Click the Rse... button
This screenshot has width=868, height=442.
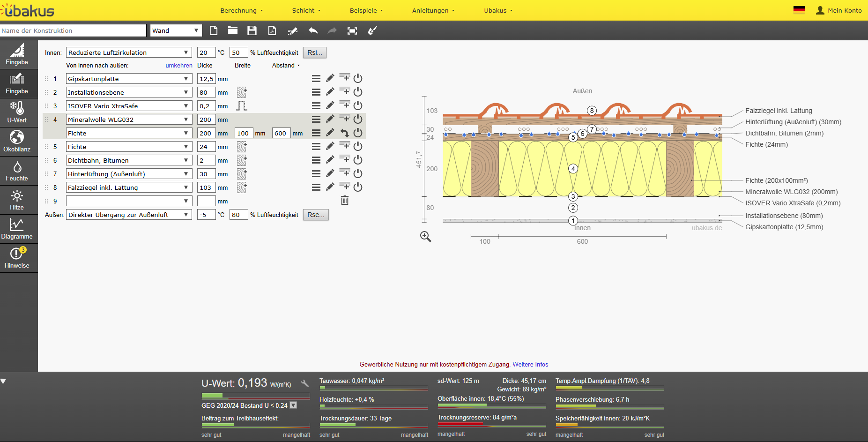(316, 215)
